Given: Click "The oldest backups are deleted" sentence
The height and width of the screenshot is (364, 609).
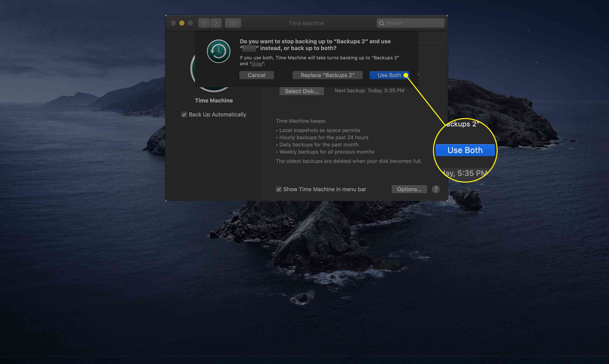Looking at the screenshot, I should (x=348, y=161).
